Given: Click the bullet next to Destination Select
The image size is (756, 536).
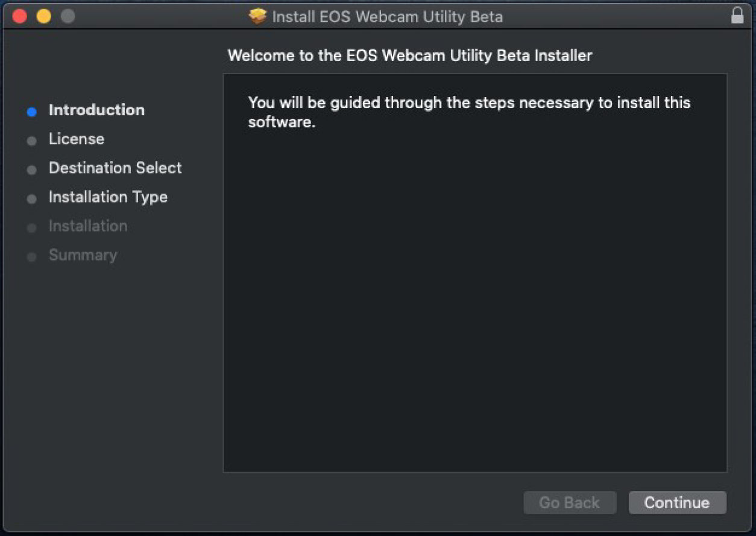Looking at the screenshot, I should click(x=31, y=169).
